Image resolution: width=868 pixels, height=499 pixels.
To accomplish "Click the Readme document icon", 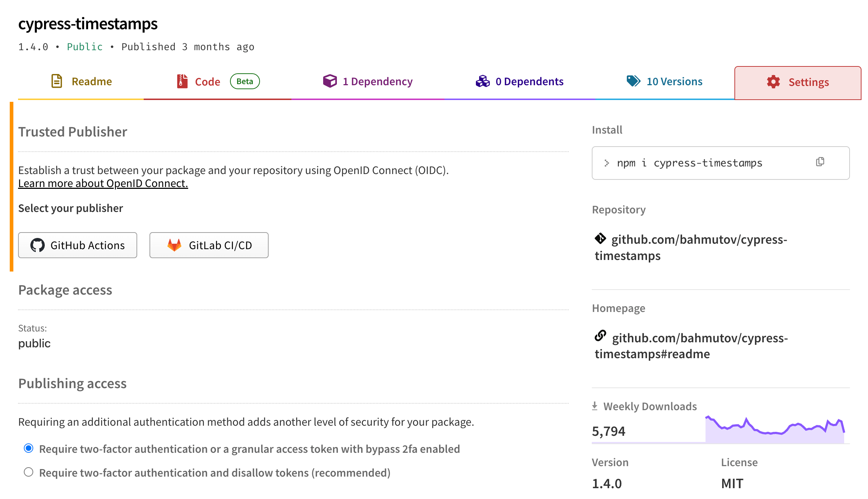I will 56,81.
